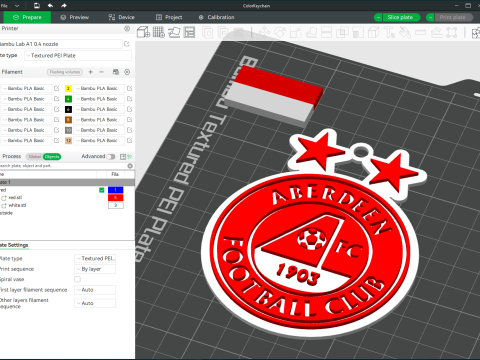Click the yellow filament 2 color swatch
The image size is (480, 360).
pyautogui.click(x=68, y=88)
